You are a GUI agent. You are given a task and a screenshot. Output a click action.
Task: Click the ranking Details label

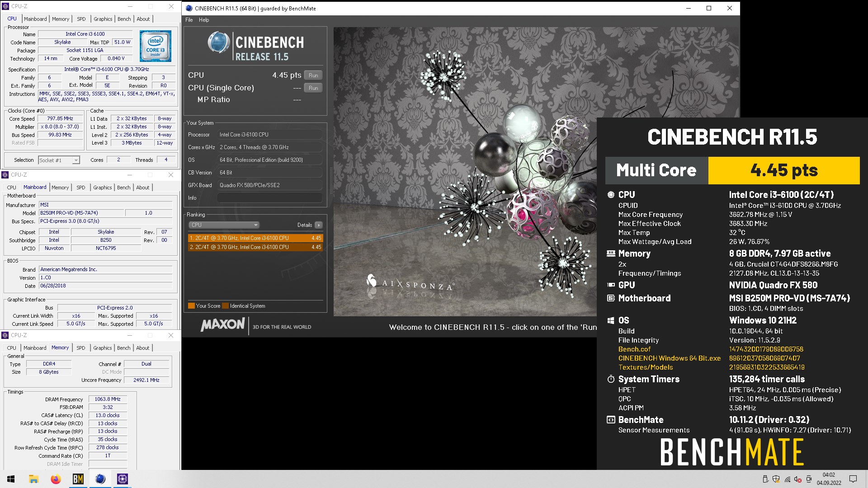pyautogui.click(x=305, y=225)
